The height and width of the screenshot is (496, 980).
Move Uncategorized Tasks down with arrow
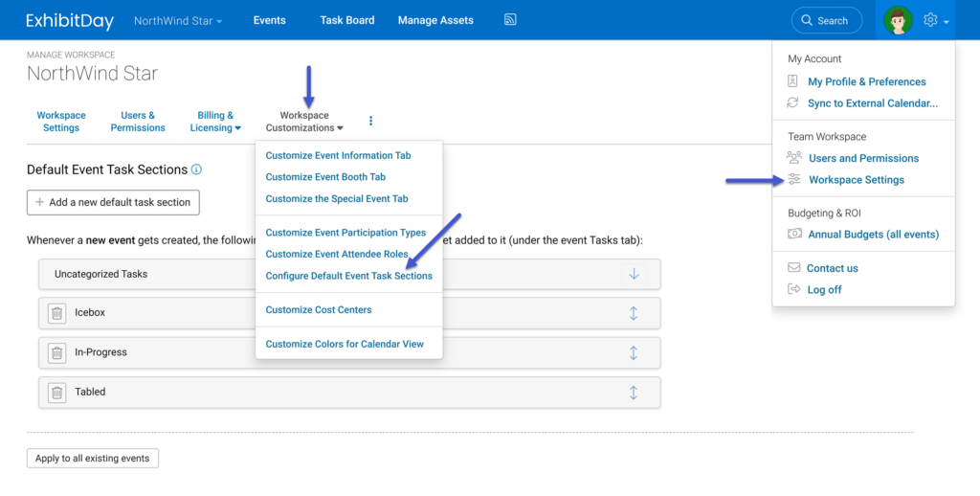(x=634, y=274)
